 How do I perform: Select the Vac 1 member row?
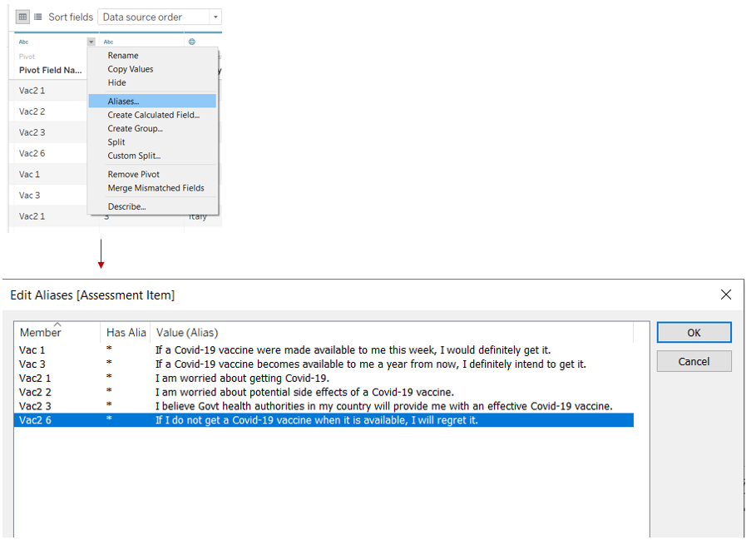pos(32,350)
